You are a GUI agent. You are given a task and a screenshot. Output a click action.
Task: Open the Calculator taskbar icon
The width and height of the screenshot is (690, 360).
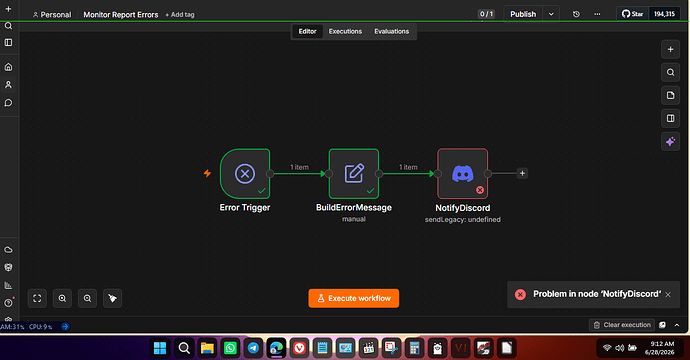[414, 349]
